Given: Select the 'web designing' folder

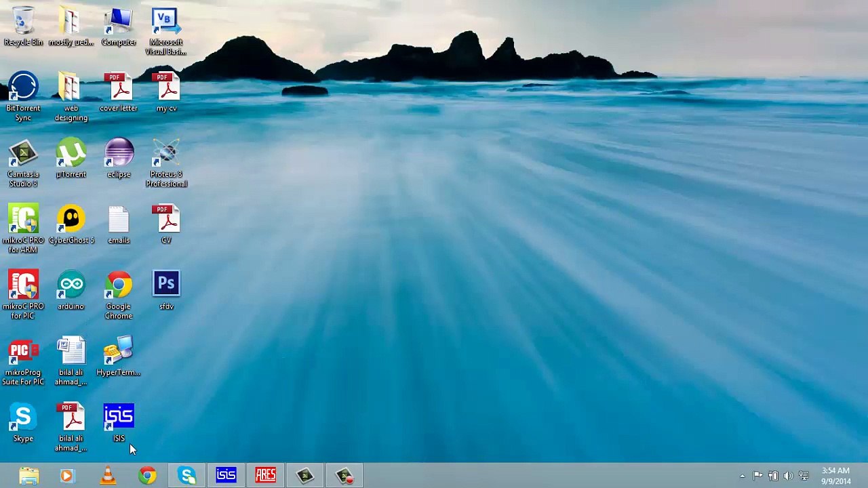Looking at the screenshot, I should tap(71, 97).
